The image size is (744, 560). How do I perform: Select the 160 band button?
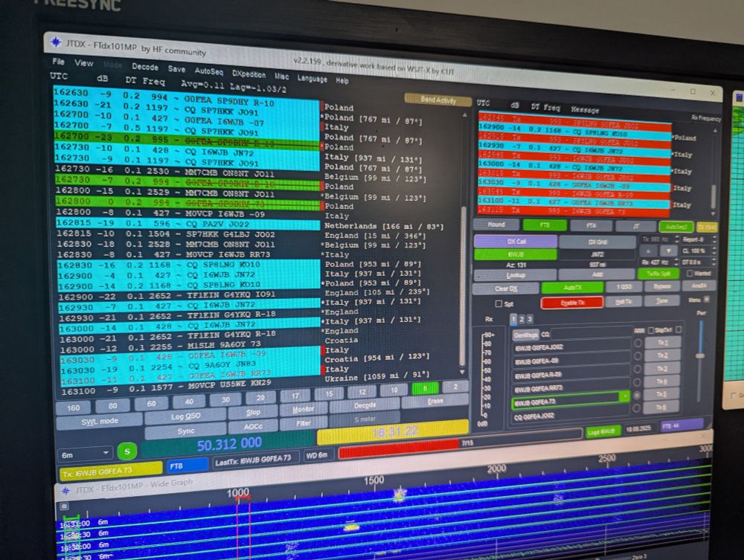coord(74,408)
